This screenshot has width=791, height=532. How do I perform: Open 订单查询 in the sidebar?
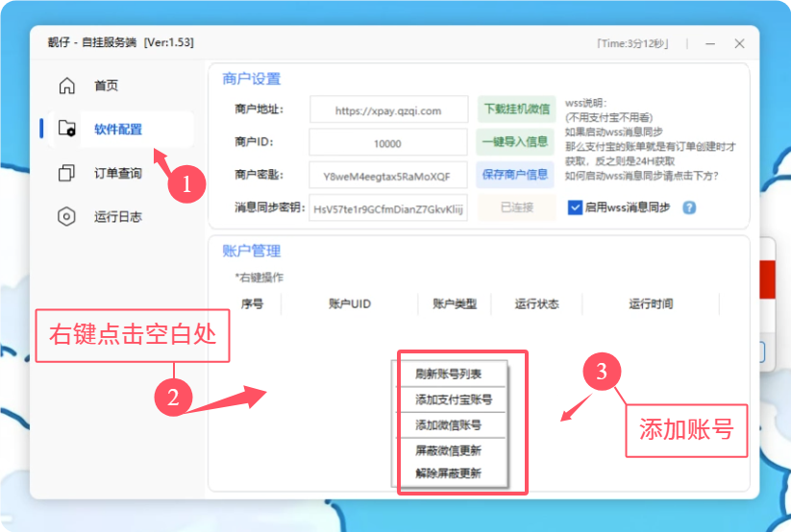click(x=118, y=173)
